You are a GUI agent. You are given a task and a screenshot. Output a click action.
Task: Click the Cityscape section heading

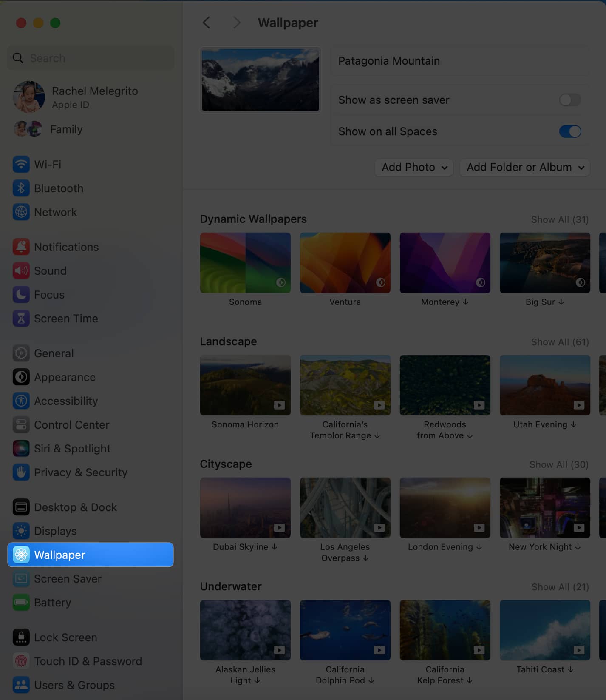click(226, 464)
